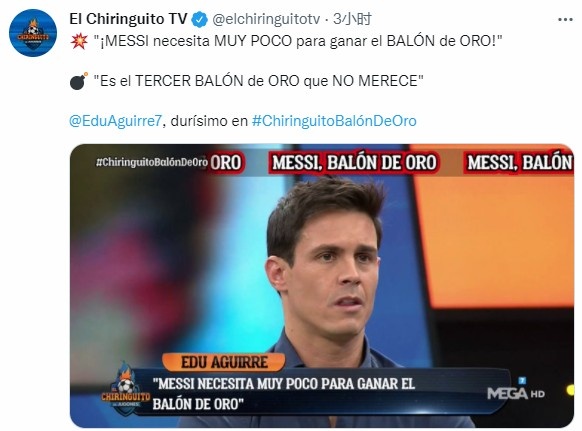This screenshot has width=582, height=431.
Task: Visit the @elchiringuitotv handle link
Action: point(266,19)
